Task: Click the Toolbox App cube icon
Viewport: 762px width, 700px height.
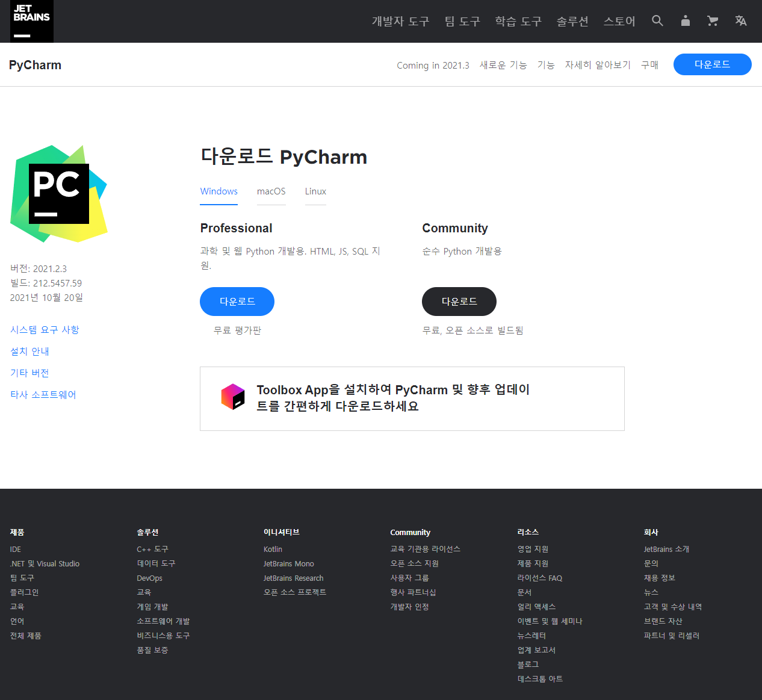Action: 233,397
